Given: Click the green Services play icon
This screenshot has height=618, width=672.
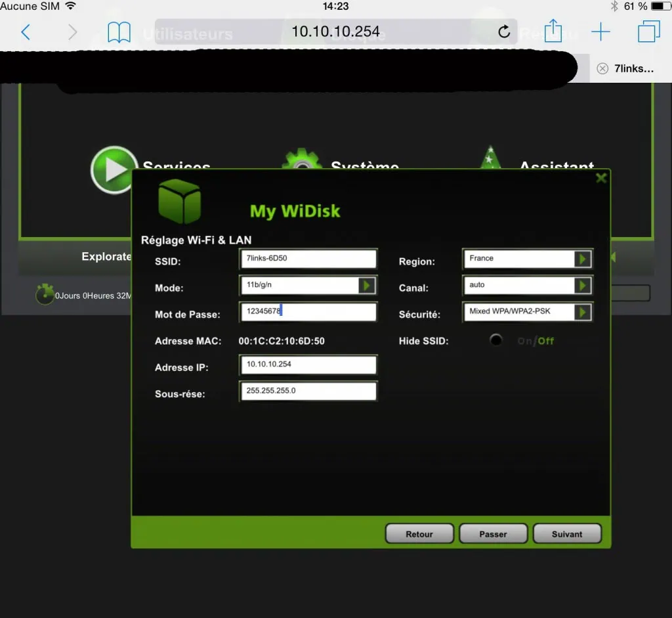Looking at the screenshot, I should click(x=114, y=169).
